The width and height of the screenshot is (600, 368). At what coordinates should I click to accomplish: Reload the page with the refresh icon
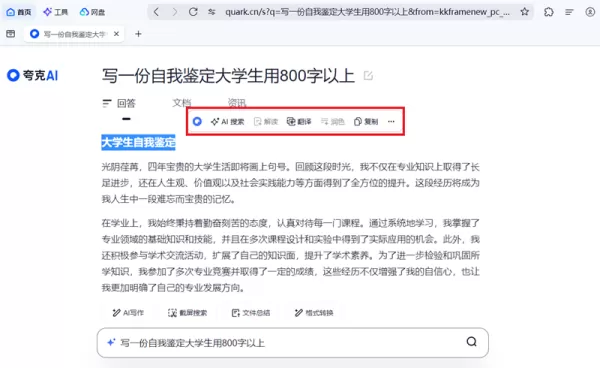[193, 12]
